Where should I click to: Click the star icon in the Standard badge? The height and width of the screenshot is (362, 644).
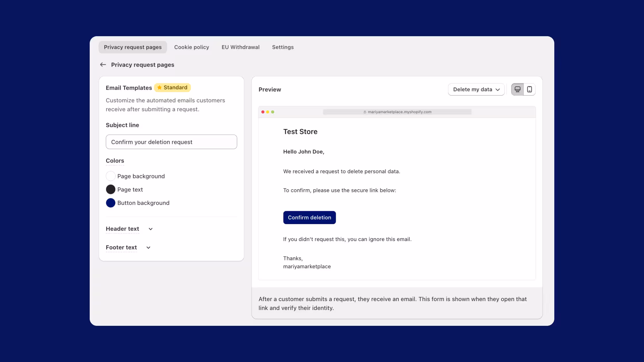(159, 88)
